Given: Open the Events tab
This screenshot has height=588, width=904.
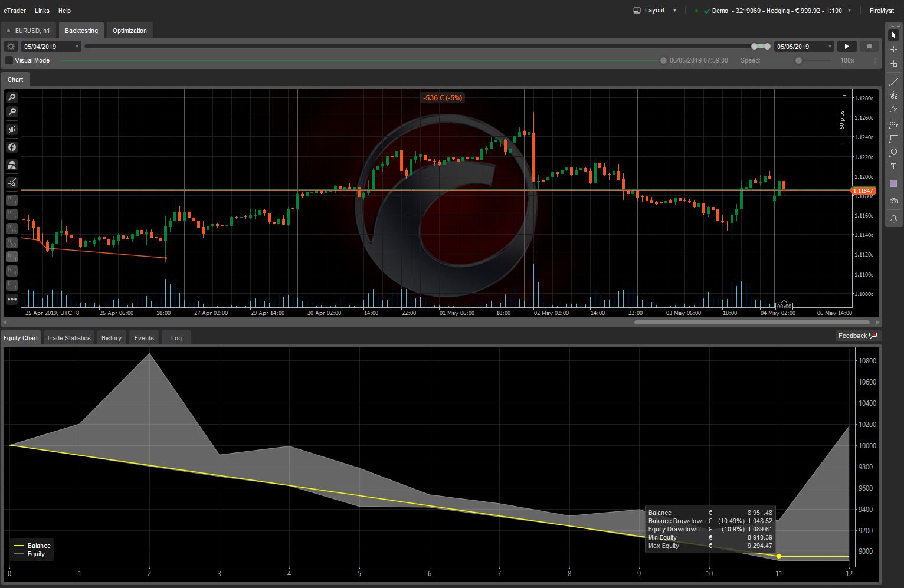Looking at the screenshot, I should [x=144, y=338].
